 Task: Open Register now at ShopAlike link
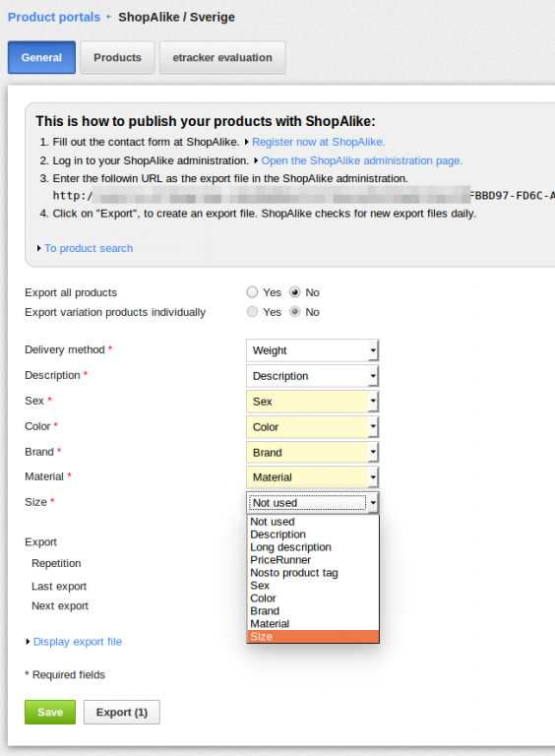tap(319, 142)
